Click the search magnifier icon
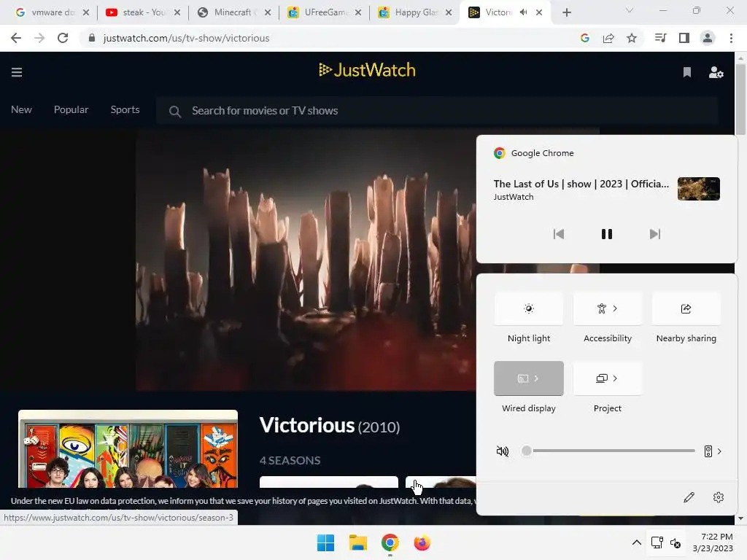This screenshot has width=747, height=560. (175, 112)
